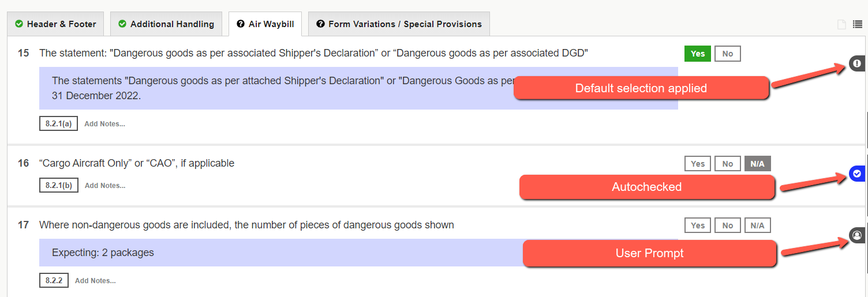Click green check icon on Header & Footer tab

19,24
